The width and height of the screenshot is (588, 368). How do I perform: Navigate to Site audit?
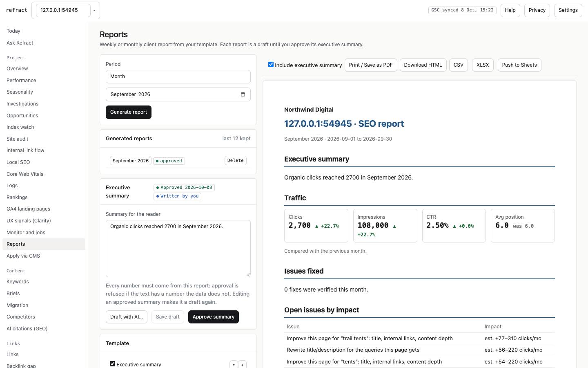click(x=44, y=139)
